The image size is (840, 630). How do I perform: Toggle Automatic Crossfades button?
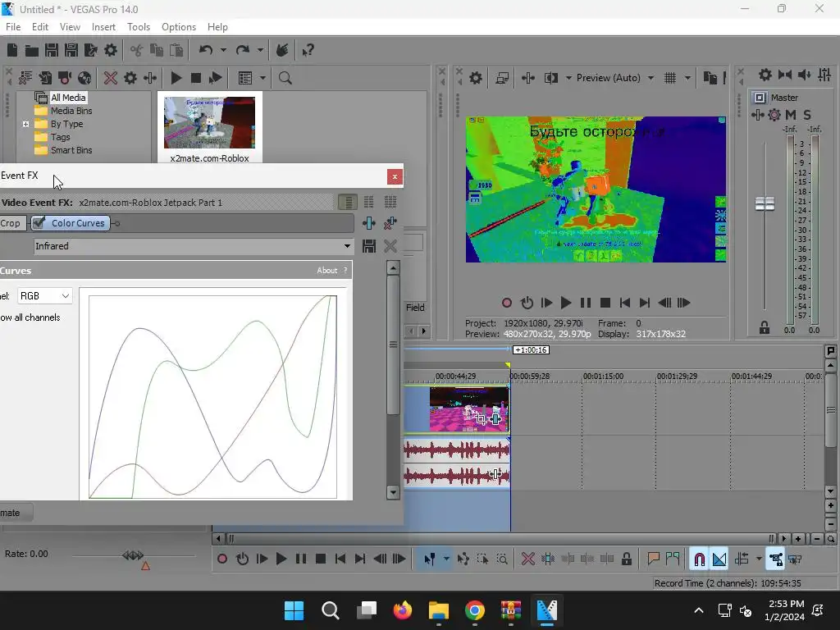[719, 559]
